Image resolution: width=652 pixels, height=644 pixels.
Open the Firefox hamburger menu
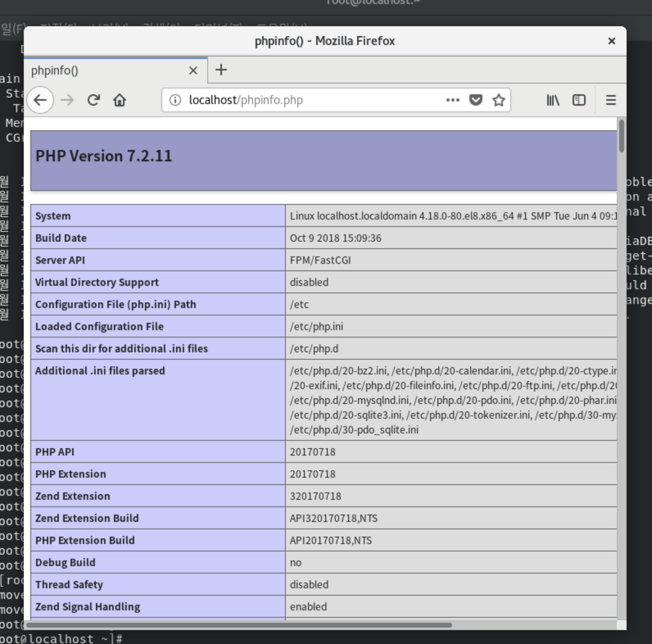click(611, 100)
